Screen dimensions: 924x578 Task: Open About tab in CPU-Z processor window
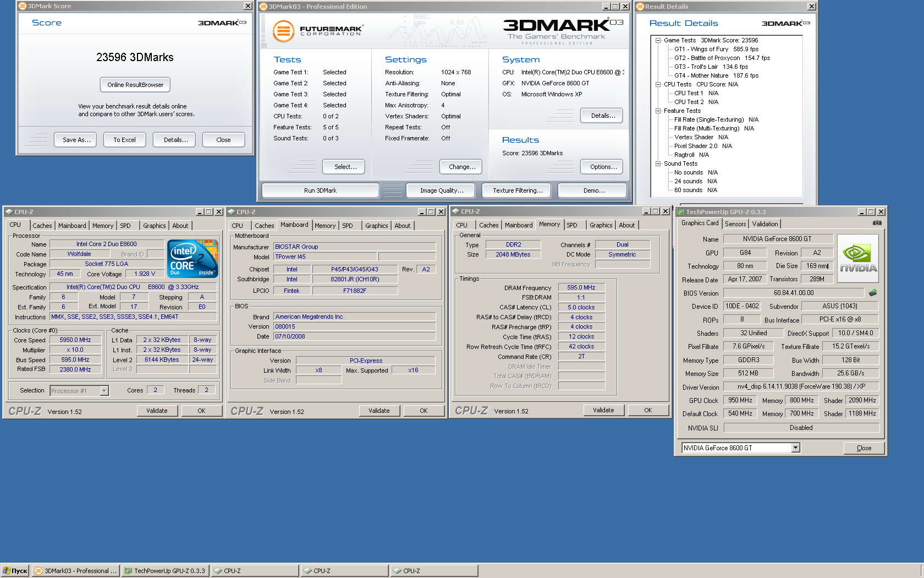click(180, 226)
